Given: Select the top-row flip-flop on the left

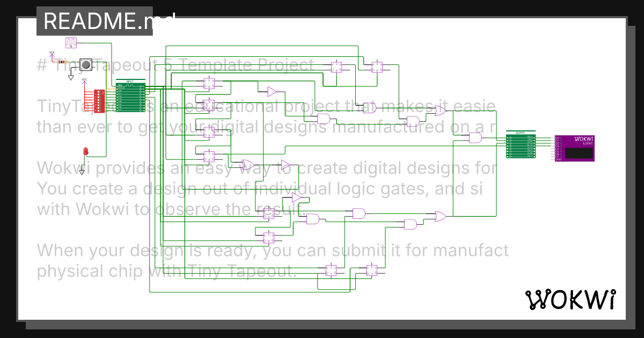Looking at the screenshot, I should coord(336,67).
